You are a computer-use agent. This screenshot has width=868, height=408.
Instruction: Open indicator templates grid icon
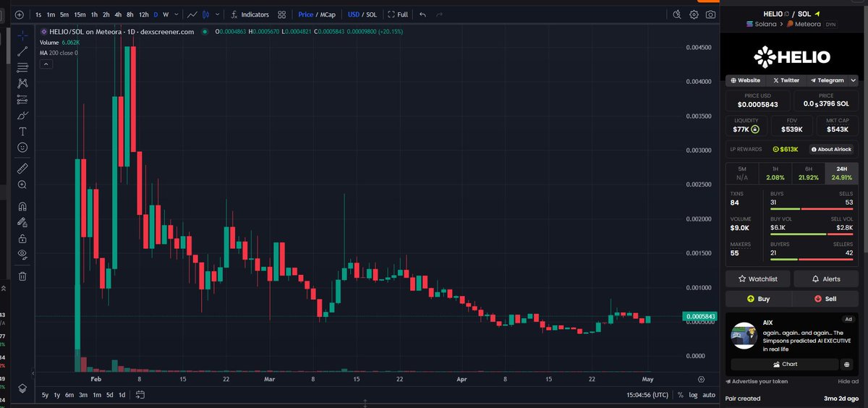282,14
